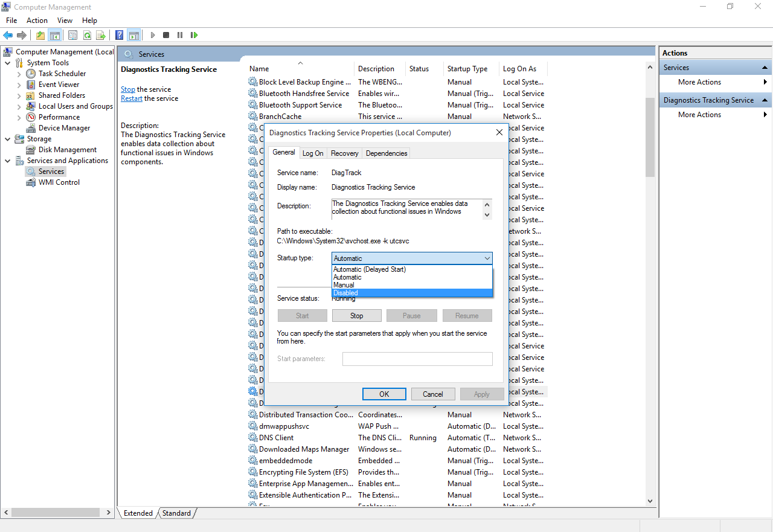Switch to the Standard view tab
The height and width of the screenshot is (532, 773).
pos(176,513)
